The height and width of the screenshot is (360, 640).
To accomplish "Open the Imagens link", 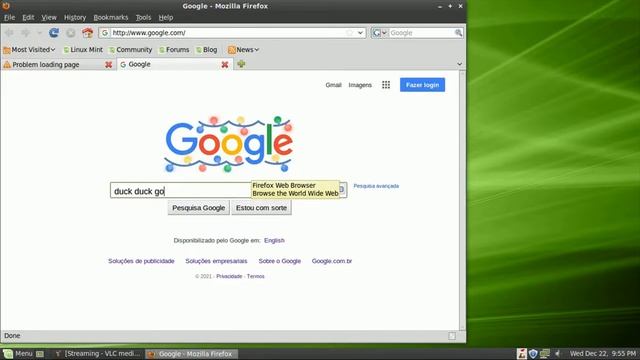I will (x=360, y=85).
